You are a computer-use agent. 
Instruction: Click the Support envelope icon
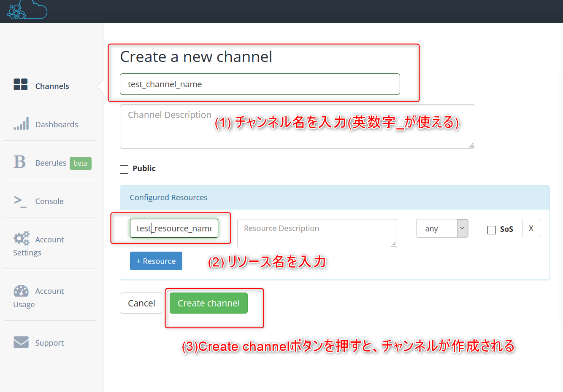[21, 342]
